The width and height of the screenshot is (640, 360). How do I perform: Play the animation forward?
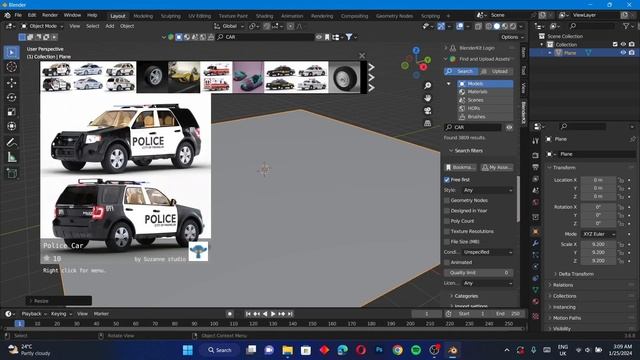pos(273,314)
